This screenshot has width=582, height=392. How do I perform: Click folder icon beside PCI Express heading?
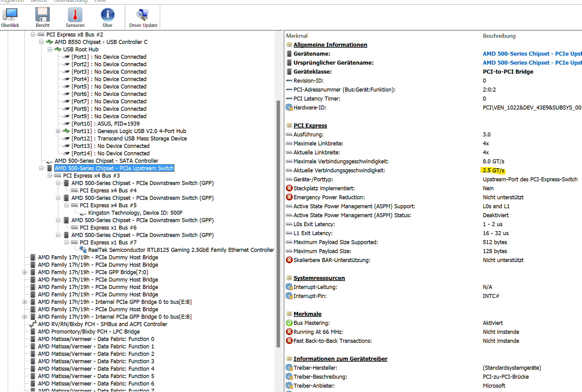(289, 125)
